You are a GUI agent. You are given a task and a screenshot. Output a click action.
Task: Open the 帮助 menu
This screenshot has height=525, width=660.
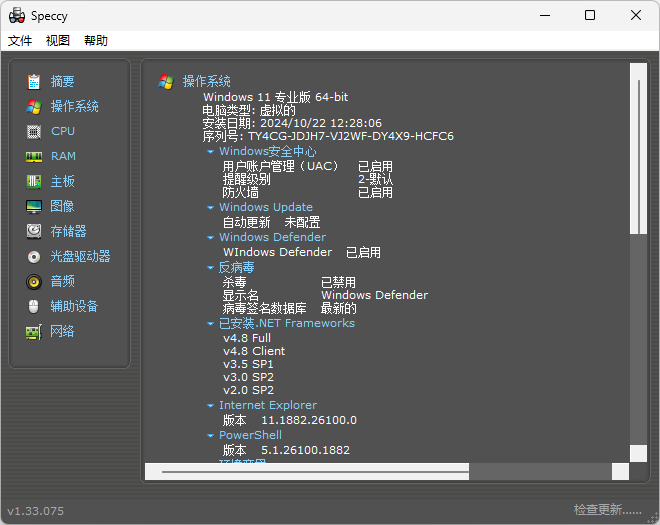(96, 40)
